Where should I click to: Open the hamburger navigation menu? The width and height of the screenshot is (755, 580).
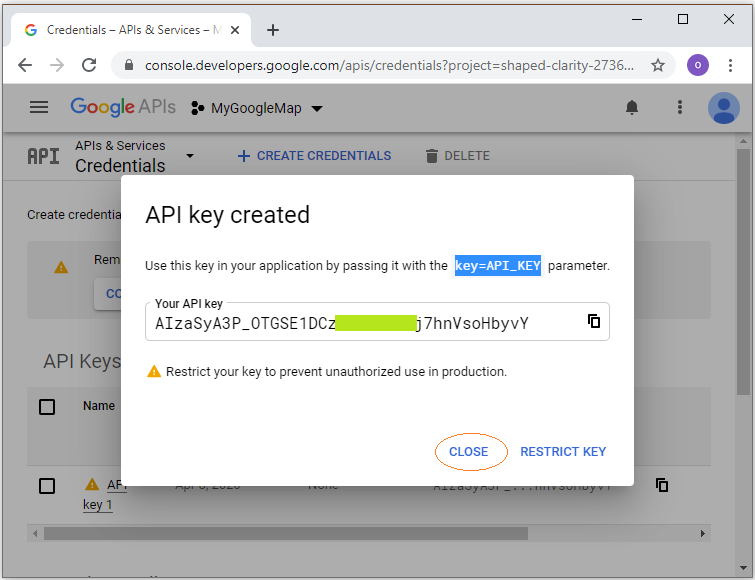click(x=39, y=107)
